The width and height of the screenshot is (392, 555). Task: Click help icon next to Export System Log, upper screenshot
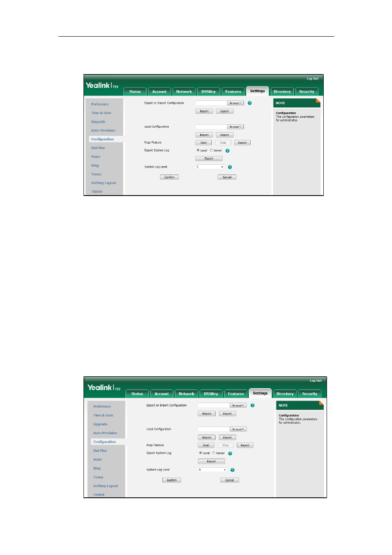227,151
